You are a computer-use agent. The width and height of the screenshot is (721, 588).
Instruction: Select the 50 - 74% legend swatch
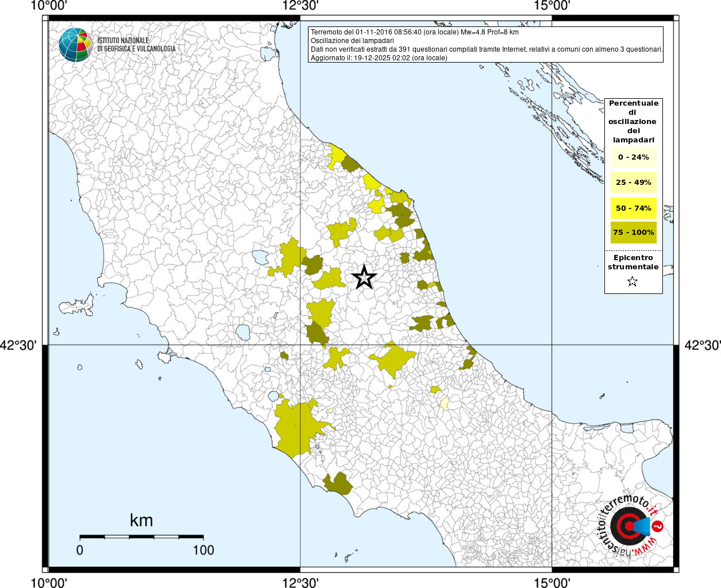coord(633,208)
